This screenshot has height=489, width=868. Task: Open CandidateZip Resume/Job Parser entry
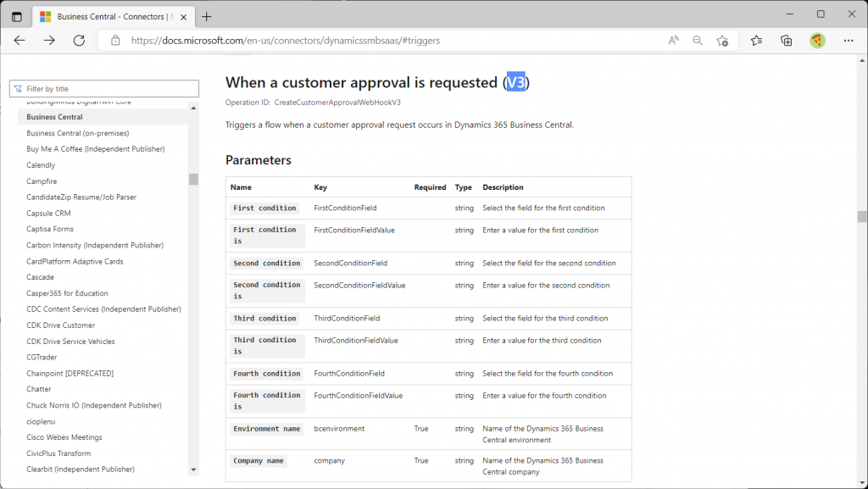pos(81,197)
